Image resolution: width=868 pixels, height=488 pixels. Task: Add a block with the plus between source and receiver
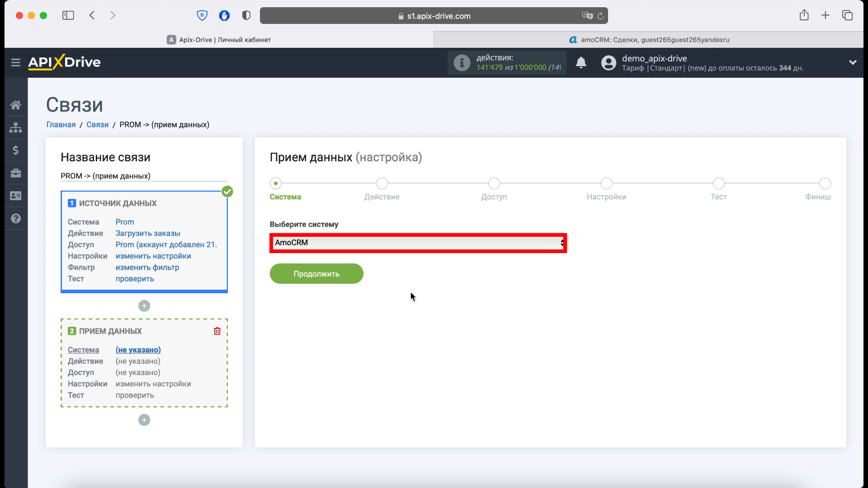point(144,306)
